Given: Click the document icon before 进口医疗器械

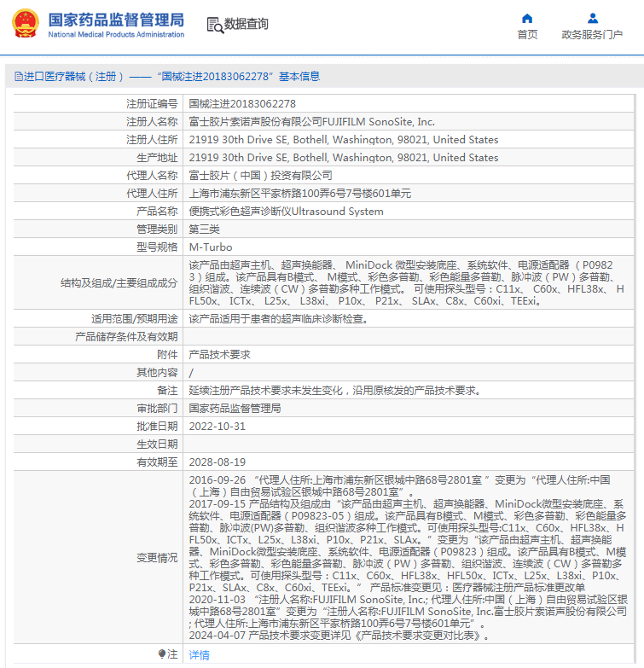Looking at the screenshot, I should point(19,77).
